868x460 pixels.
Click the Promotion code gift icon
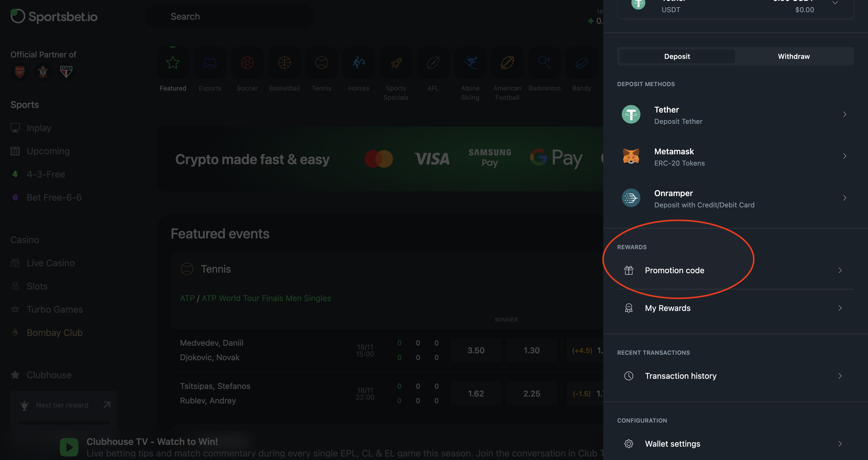629,270
